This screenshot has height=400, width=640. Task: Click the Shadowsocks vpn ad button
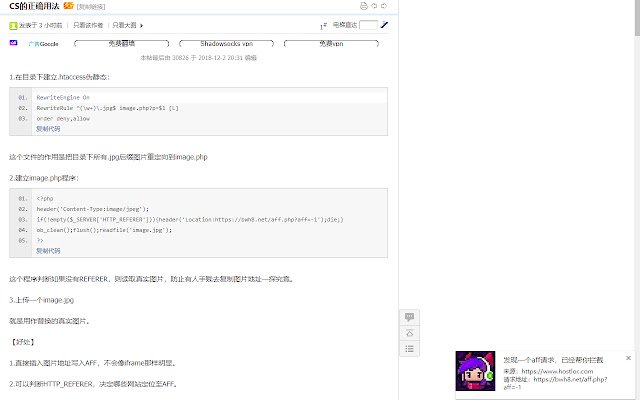pos(227,43)
